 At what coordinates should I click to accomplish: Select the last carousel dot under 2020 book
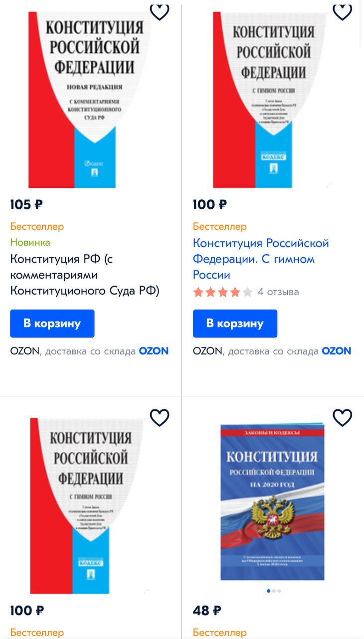coord(279,591)
